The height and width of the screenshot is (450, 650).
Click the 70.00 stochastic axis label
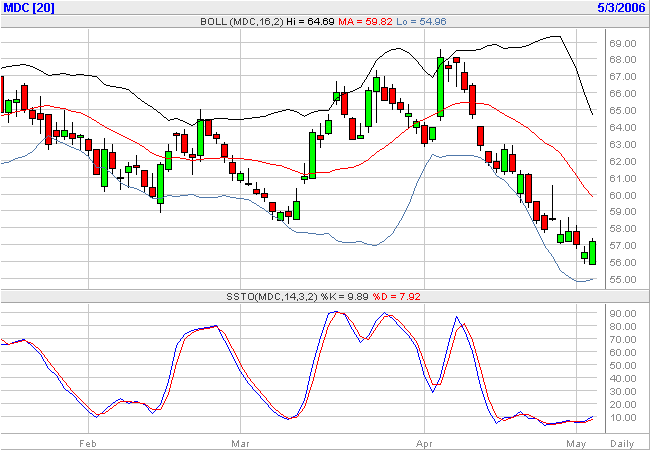(x=623, y=340)
